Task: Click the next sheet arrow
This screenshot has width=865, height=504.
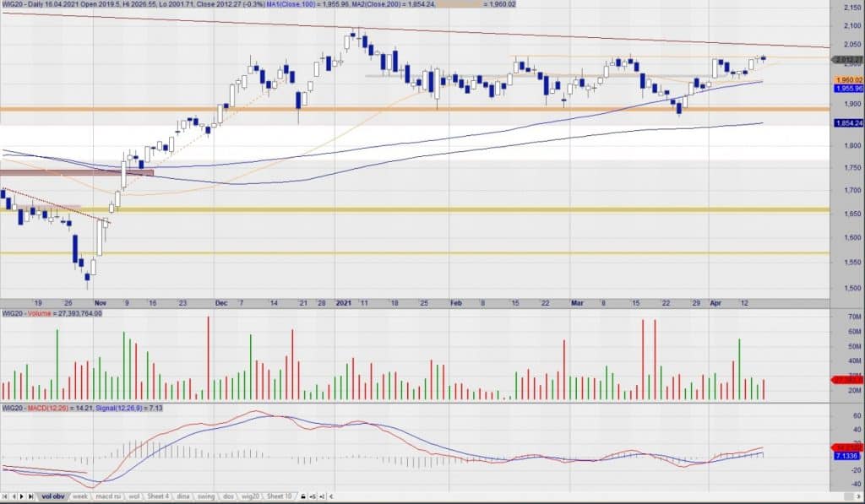Action: [x=23, y=496]
